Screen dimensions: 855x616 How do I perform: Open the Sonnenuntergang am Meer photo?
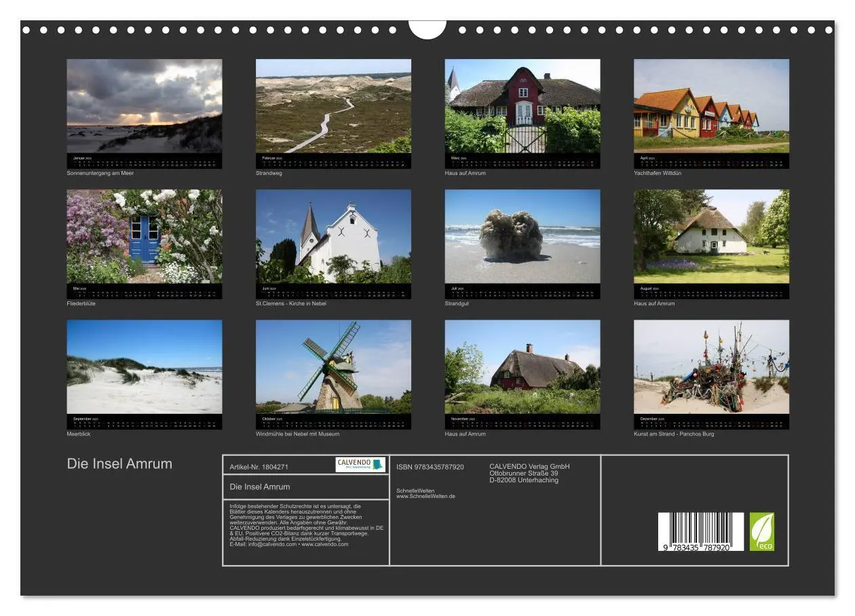click(x=144, y=106)
